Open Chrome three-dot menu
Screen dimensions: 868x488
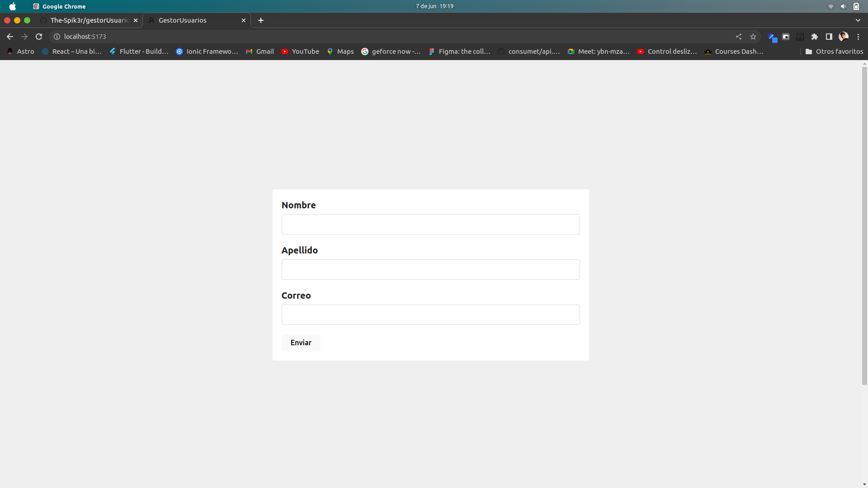point(859,37)
